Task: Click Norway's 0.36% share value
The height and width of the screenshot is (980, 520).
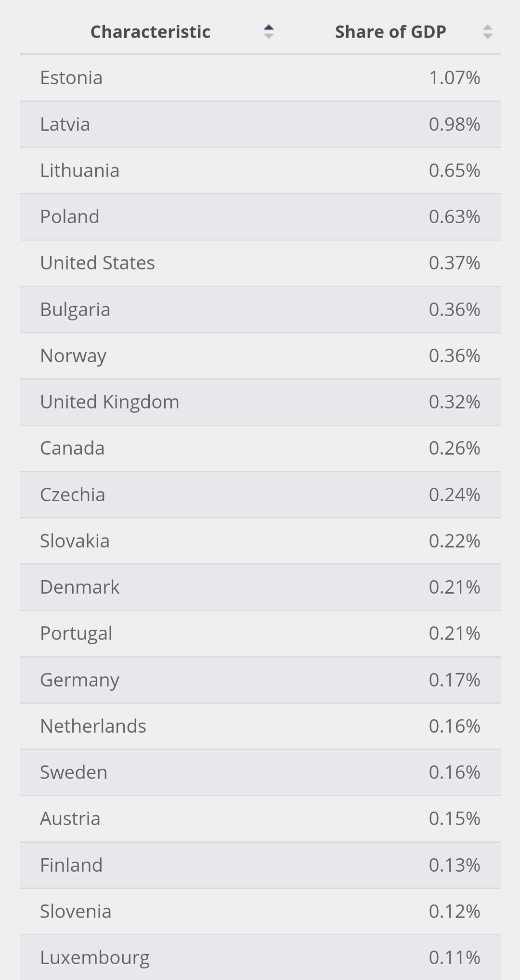Action: coord(454,356)
